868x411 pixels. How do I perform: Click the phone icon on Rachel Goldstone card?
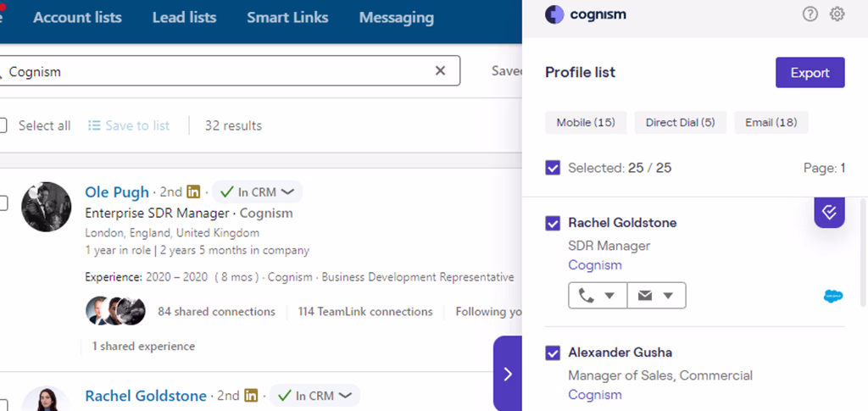[586, 296]
